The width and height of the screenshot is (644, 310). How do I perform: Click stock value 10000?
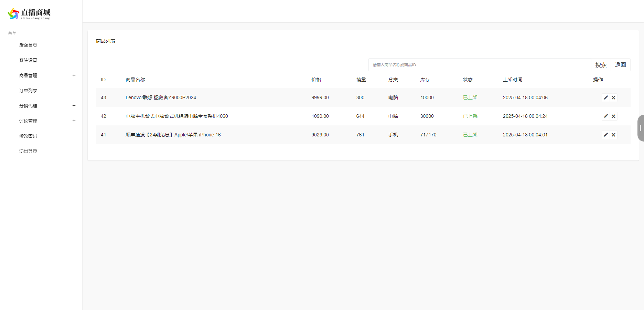tap(427, 97)
